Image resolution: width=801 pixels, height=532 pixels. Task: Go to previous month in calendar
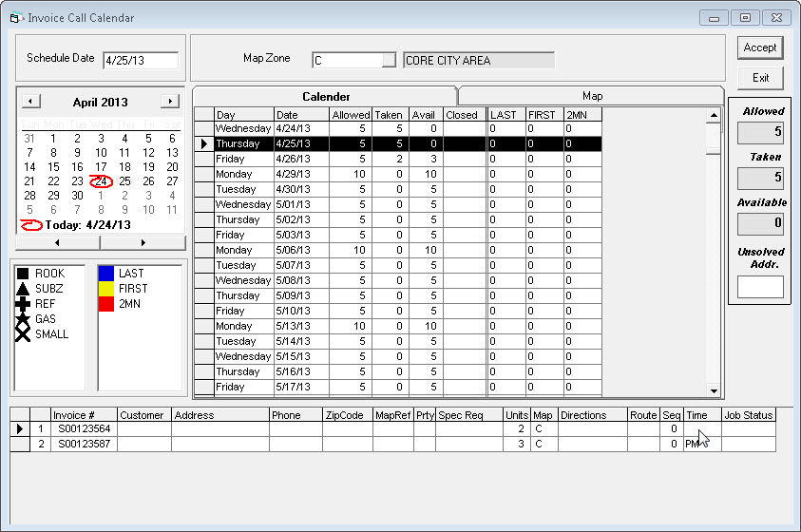point(30,102)
